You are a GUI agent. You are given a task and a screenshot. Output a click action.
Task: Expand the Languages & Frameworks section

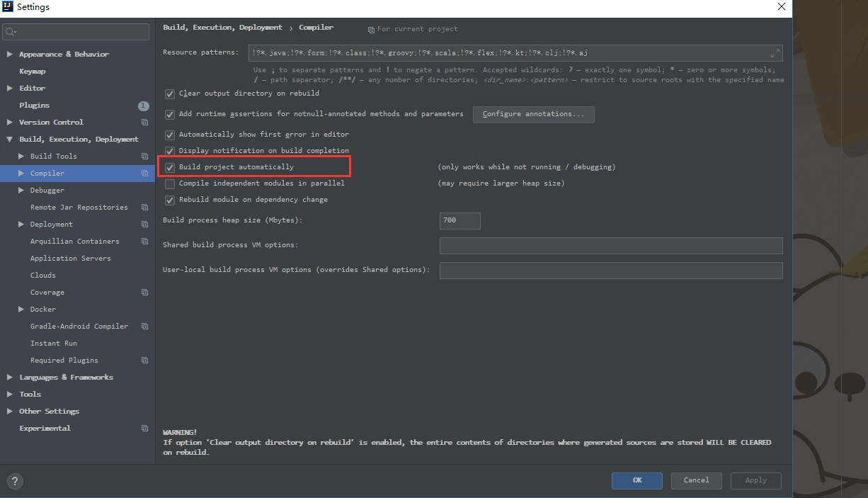pyautogui.click(x=10, y=378)
